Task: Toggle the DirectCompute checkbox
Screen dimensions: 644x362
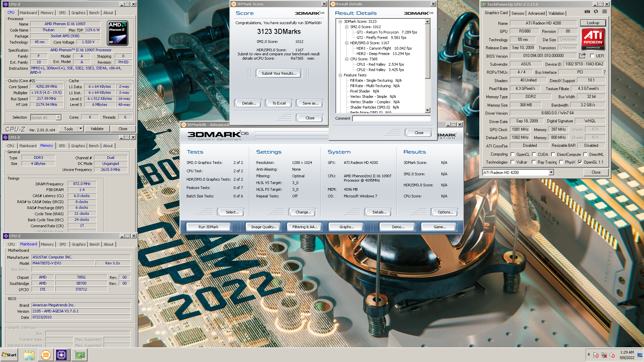Action: 553,155
